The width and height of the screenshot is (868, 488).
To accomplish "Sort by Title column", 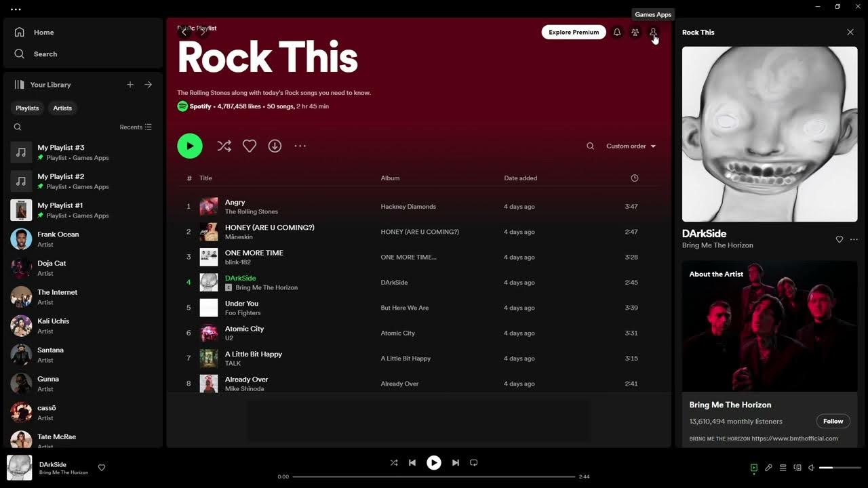I will point(205,178).
